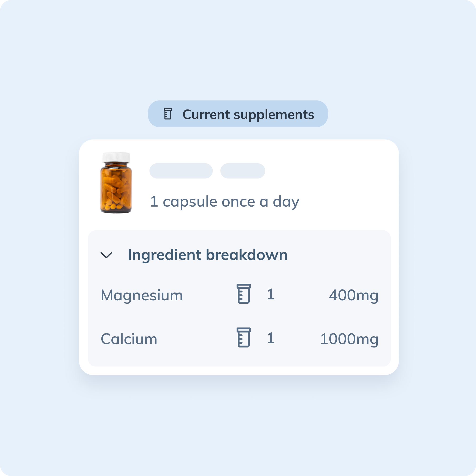The image size is (476, 476).
Task: Click the longer placeholder name pill
Action: pos(181,171)
